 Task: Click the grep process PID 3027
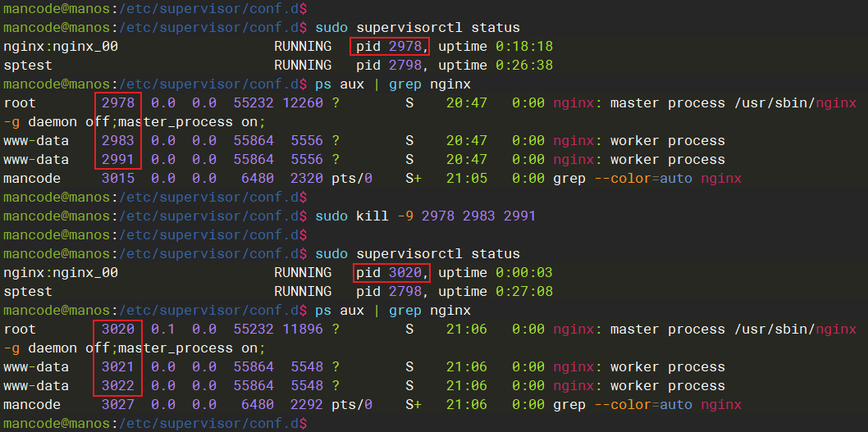118,405
